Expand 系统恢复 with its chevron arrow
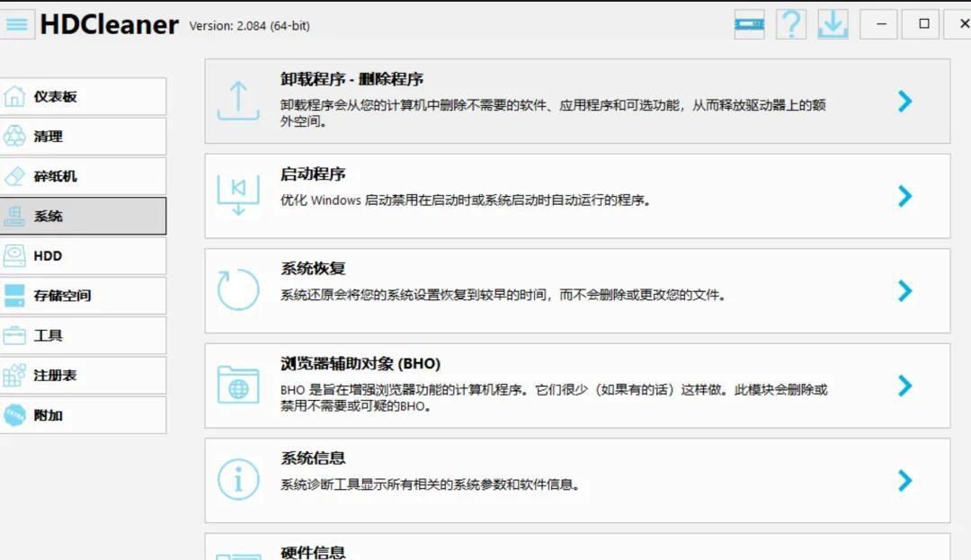 click(904, 291)
